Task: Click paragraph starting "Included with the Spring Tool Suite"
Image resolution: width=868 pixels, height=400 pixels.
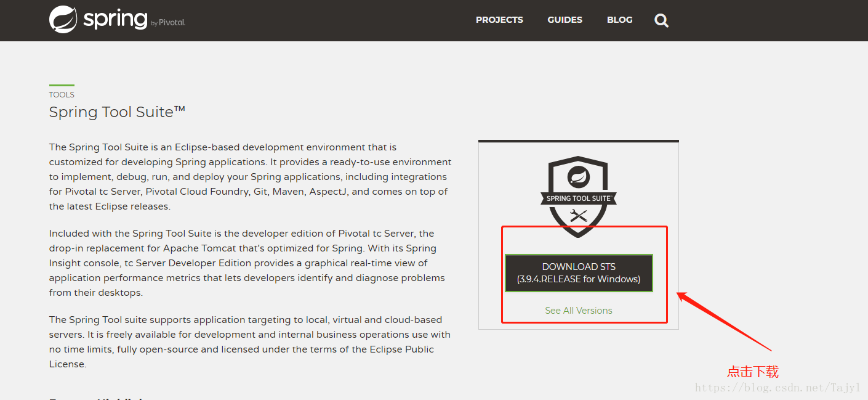Action: [247, 263]
